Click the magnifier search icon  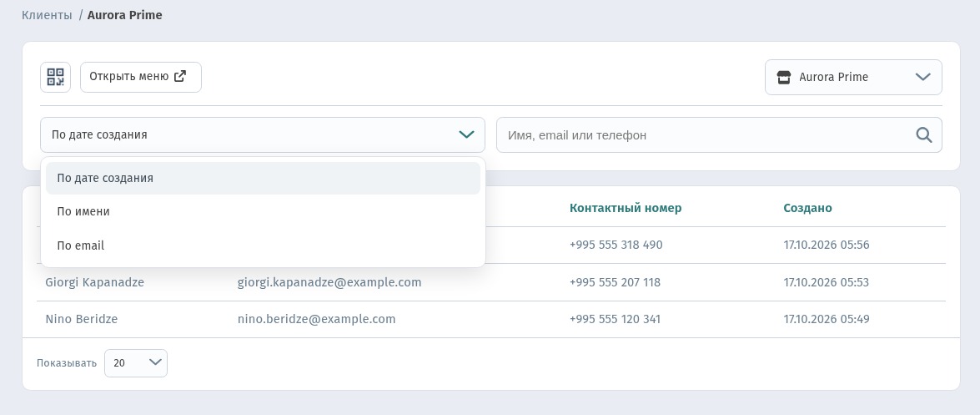click(x=924, y=134)
